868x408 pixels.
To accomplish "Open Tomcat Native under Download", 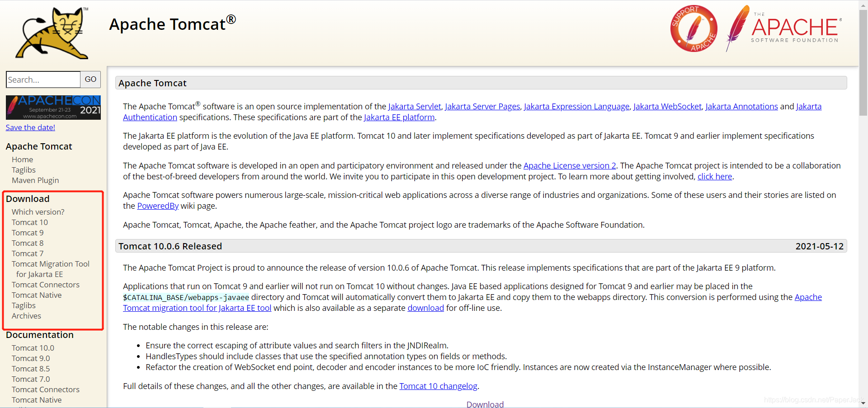I will click(x=37, y=295).
